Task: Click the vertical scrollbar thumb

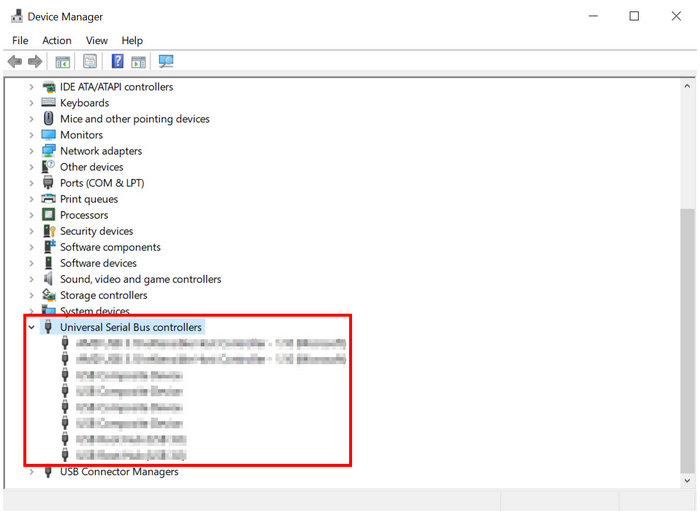Action: click(687, 340)
